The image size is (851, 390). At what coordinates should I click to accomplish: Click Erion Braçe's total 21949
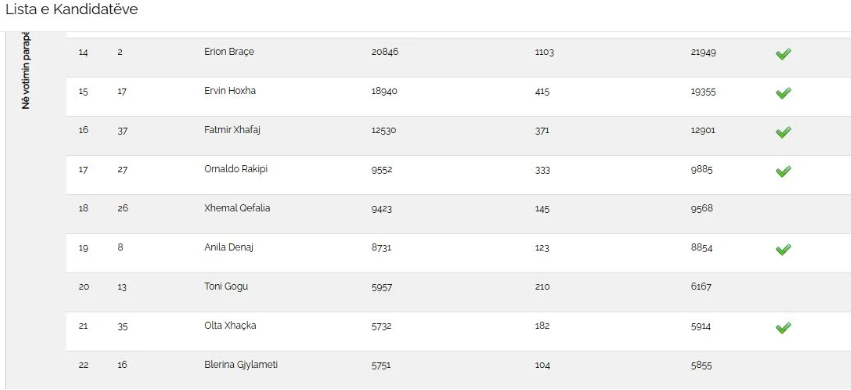click(x=703, y=52)
